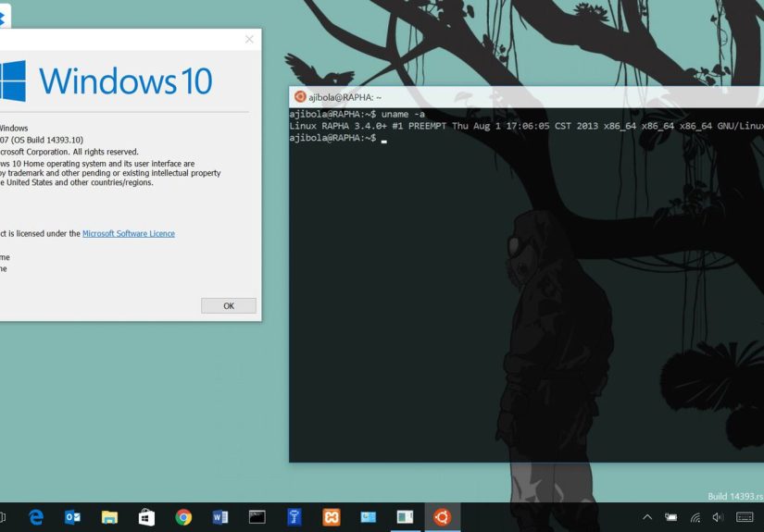Click the Windows 10 logo heading
764x532 pixels.
coord(126,80)
